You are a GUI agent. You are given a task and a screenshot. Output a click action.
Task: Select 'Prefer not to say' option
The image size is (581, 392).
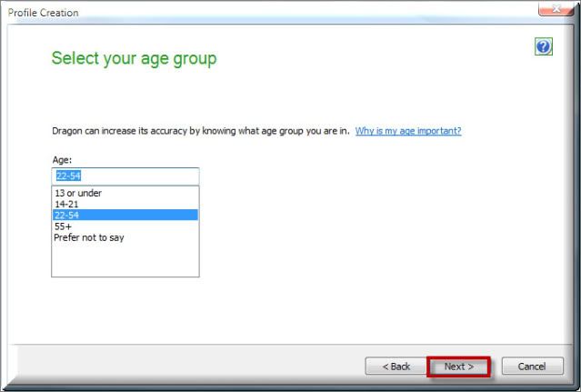click(125, 237)
